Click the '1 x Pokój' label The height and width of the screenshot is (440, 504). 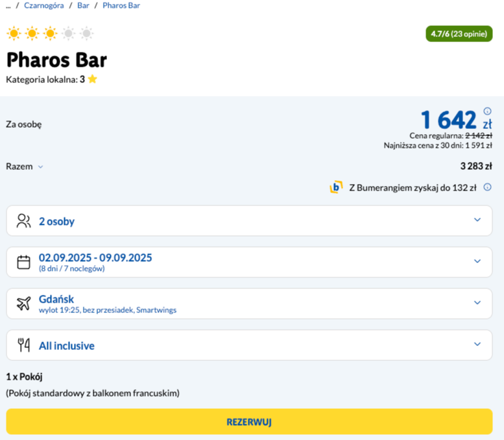coord(24,376)
